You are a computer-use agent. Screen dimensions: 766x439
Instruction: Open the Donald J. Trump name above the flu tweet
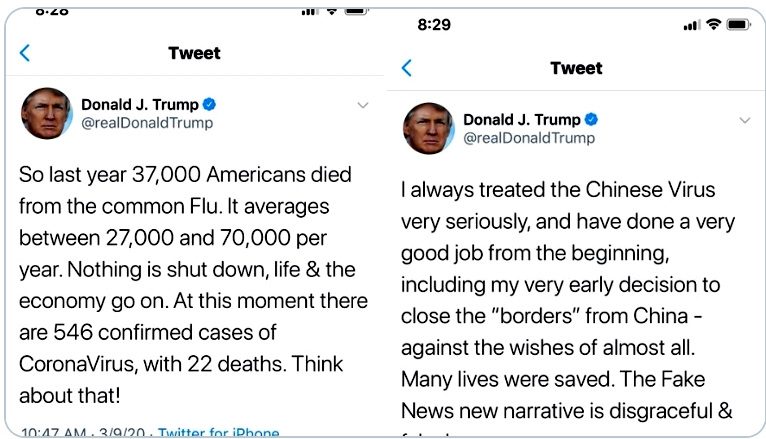point(140,104)
